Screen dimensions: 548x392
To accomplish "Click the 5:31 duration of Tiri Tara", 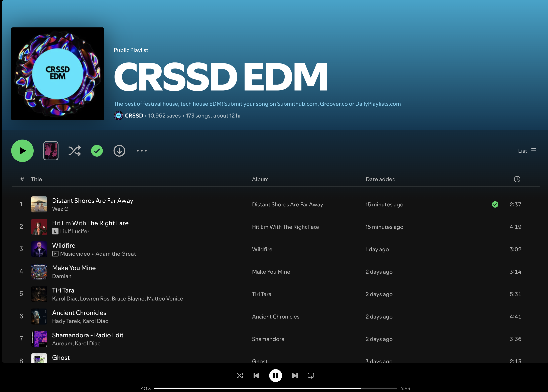I will tap(515, 294).
